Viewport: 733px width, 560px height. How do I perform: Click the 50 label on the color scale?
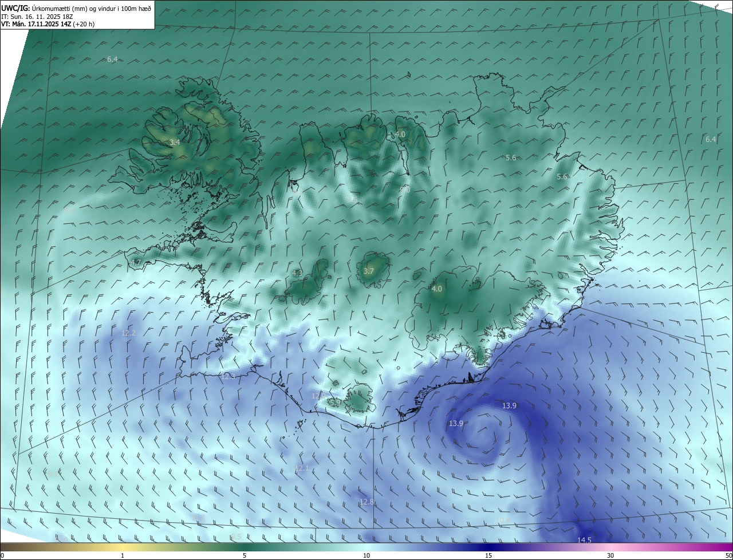[x=728, y=555]
